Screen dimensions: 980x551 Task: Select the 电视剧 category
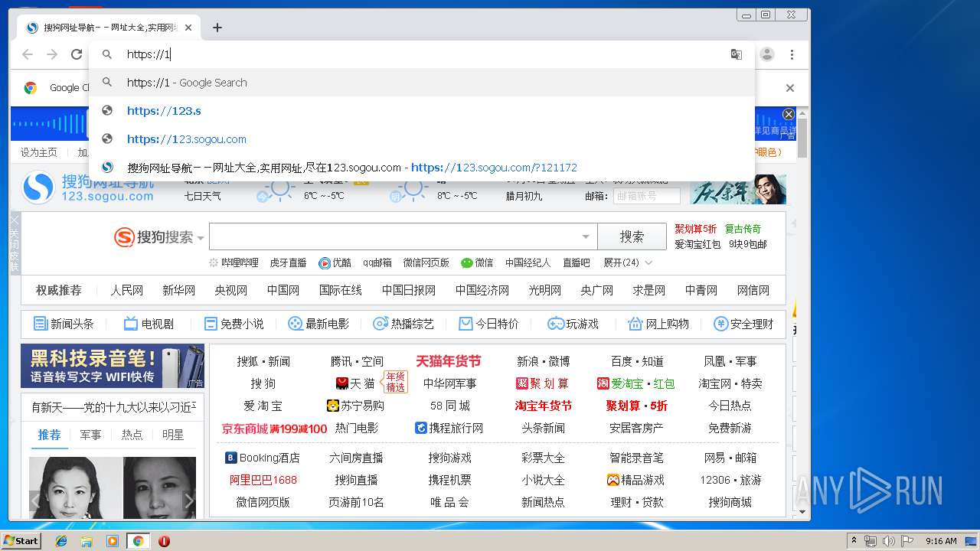(x=149, y=324)
